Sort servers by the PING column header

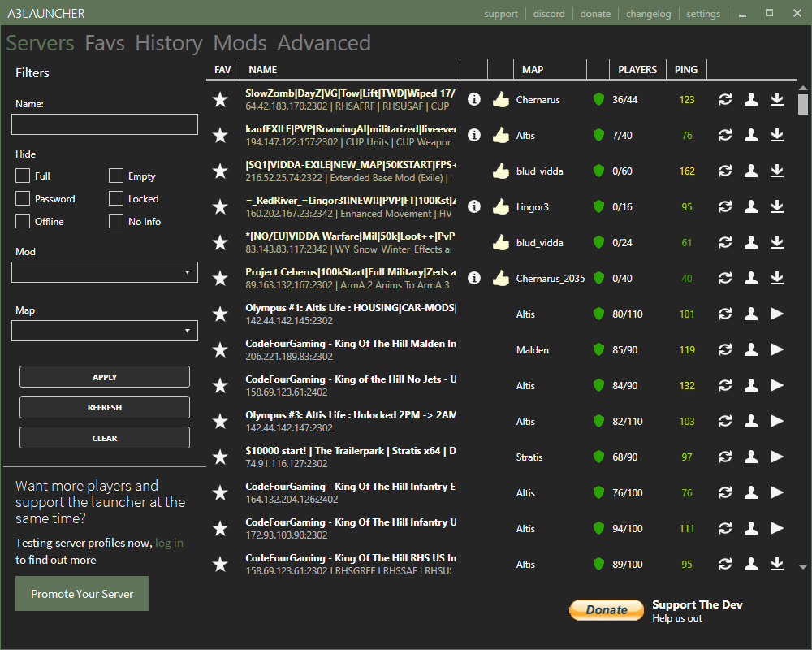pos(685,70)
